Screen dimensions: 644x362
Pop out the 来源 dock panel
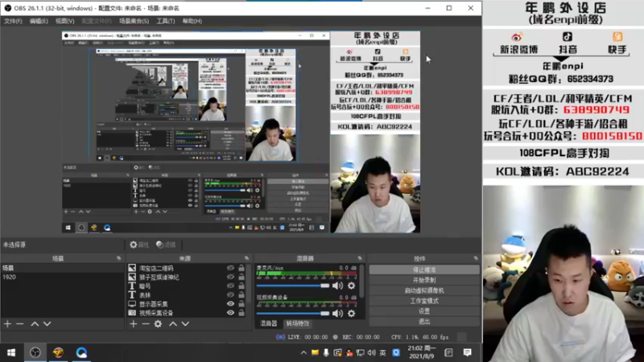tap(246, 258)
